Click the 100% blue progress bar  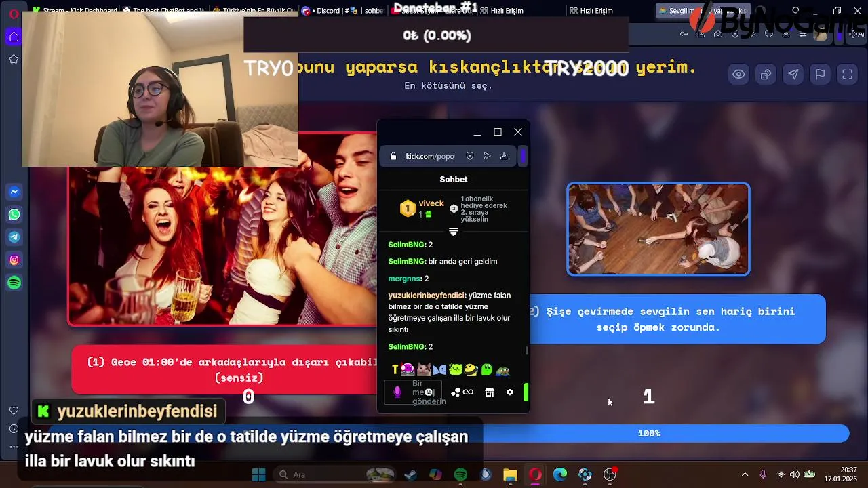(648, 433)
